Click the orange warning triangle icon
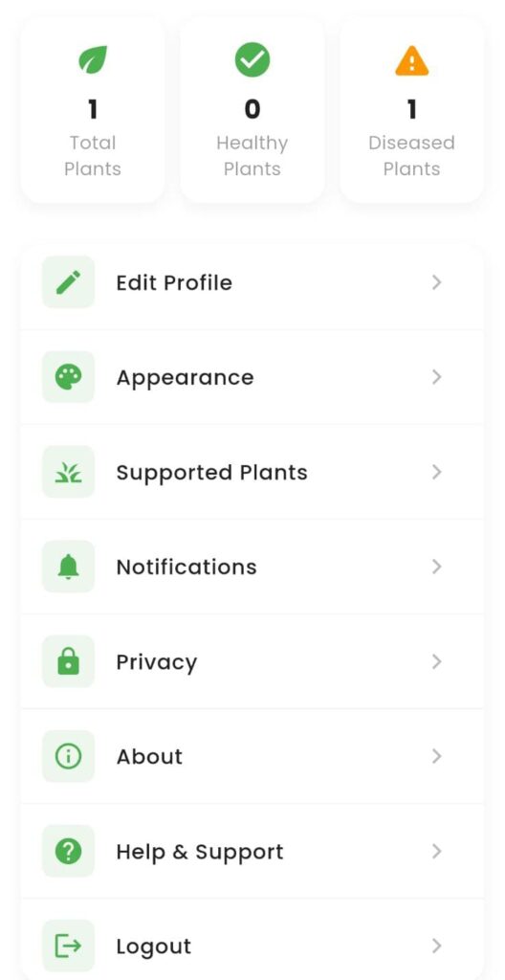The image size is (505, 980). [412, 61]
